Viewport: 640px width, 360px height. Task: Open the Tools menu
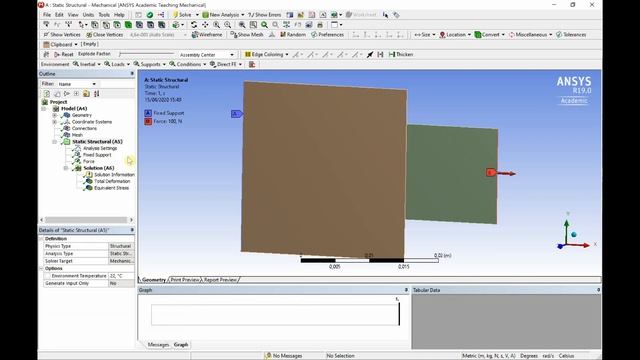click(x=104, y=15)
